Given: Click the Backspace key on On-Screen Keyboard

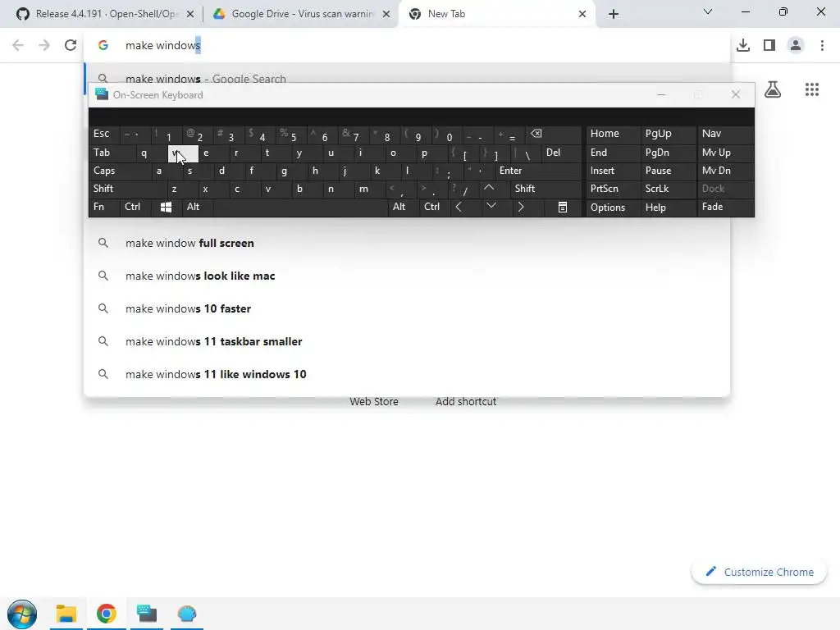Looking at the screenshot, I should tap(554, 134).
